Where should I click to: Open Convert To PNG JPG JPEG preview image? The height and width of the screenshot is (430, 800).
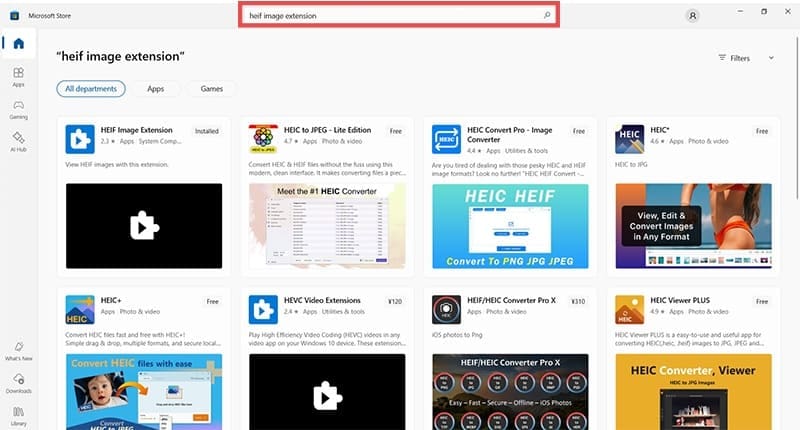tap(510, 226)
